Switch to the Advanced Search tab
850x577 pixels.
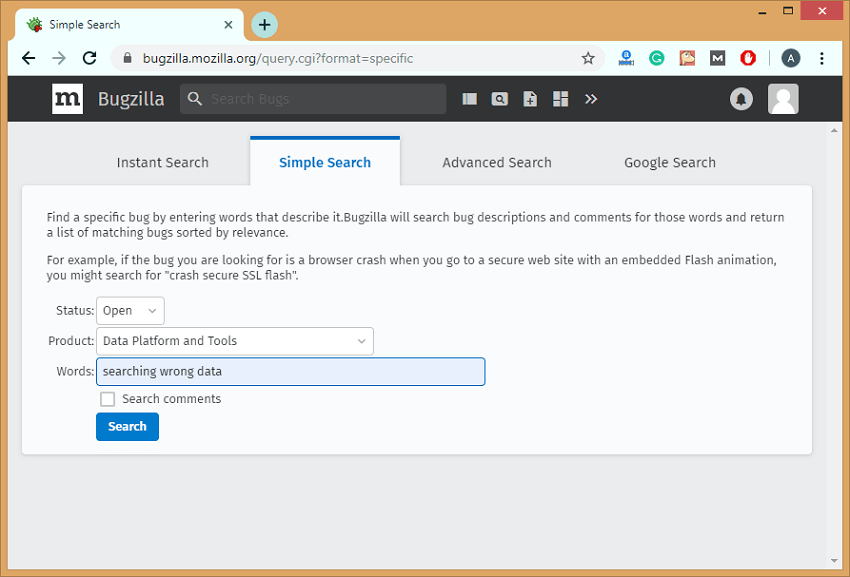point(497,163)
